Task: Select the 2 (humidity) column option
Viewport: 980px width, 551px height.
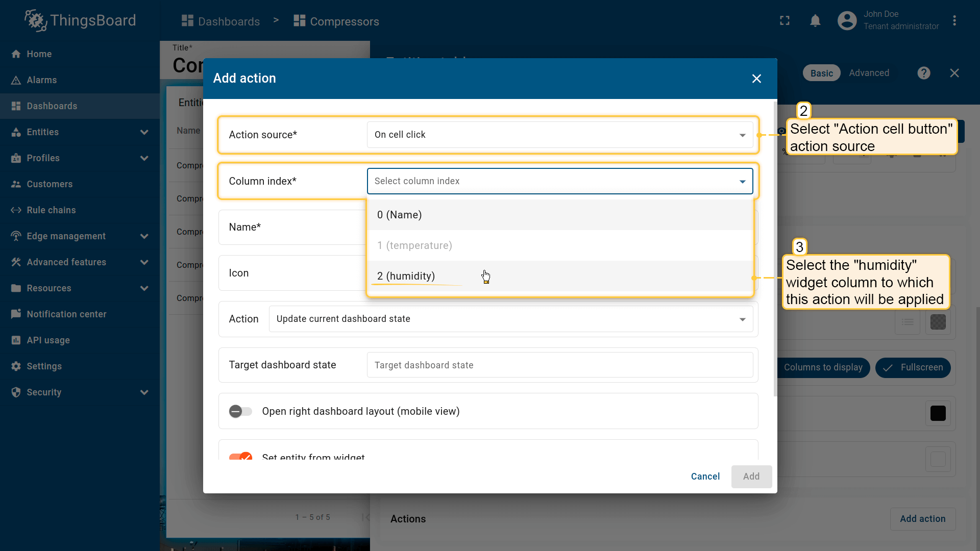Action: pyautogui.click(x=406, y=276)
